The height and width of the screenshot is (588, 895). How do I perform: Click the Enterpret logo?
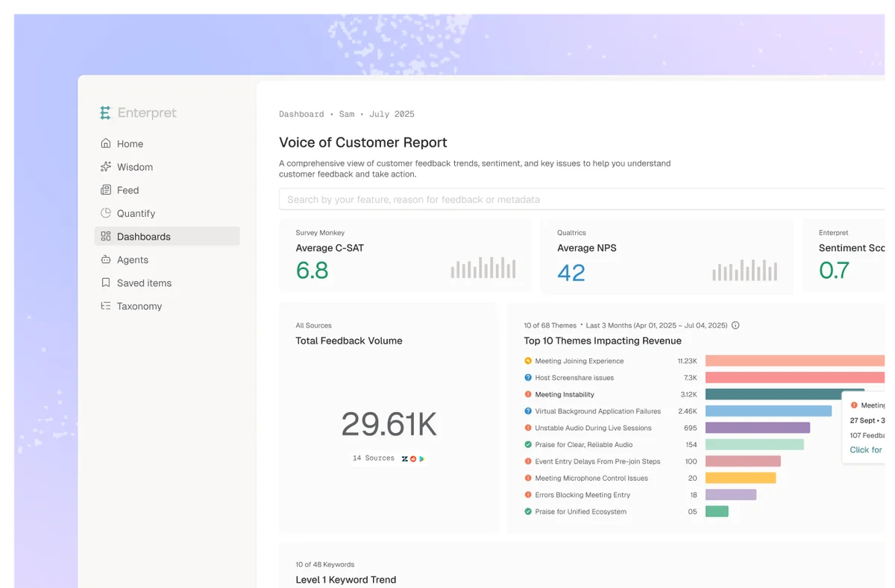click(x=138, y=113)
